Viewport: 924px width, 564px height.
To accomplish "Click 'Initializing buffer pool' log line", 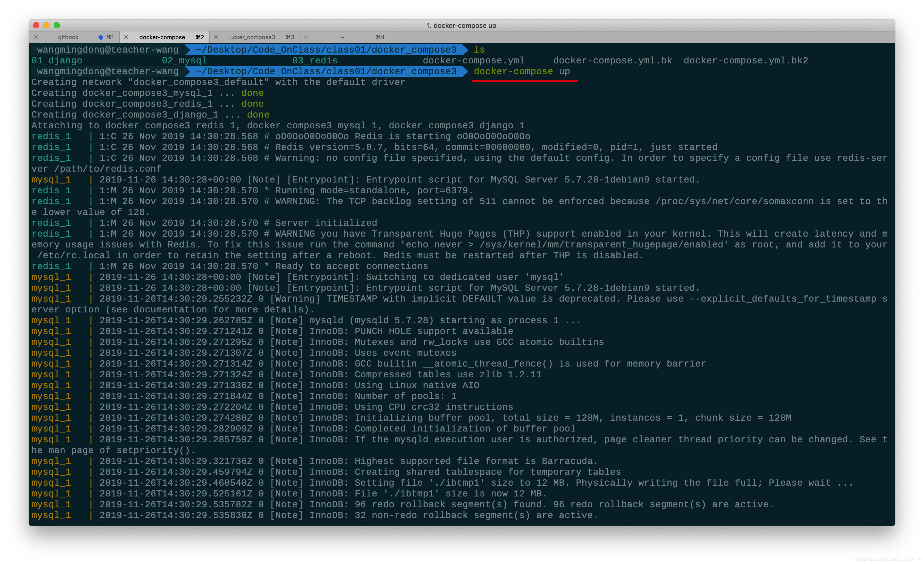I will pos(411,418).
